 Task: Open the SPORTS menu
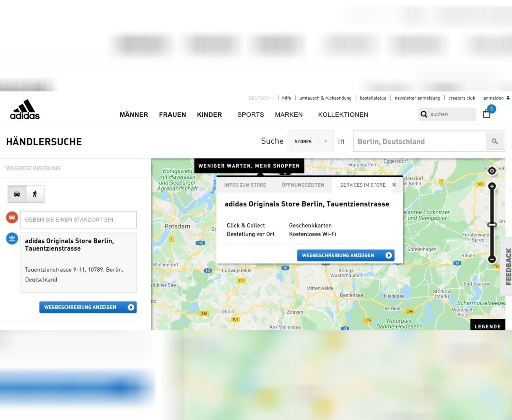pos(250,115)
